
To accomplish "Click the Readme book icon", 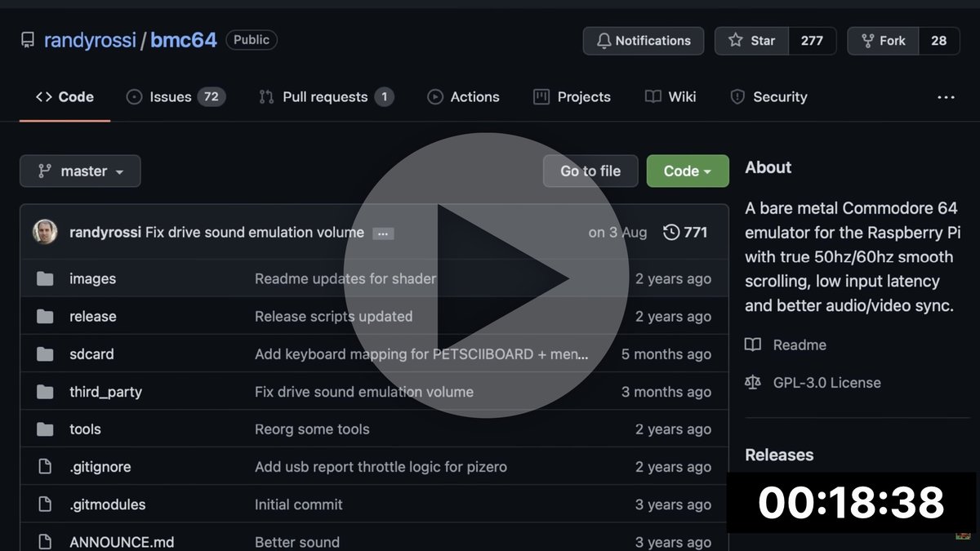I will point(753,344).
